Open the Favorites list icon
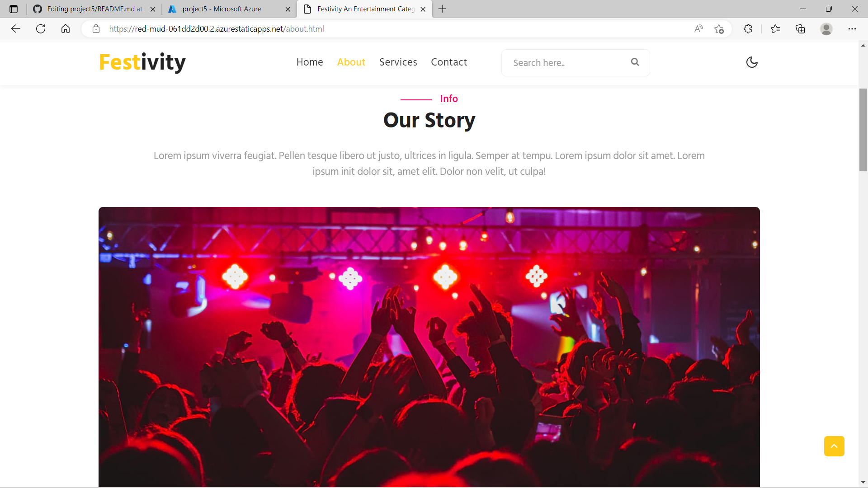Screen dimensions: 868x488 775,29
